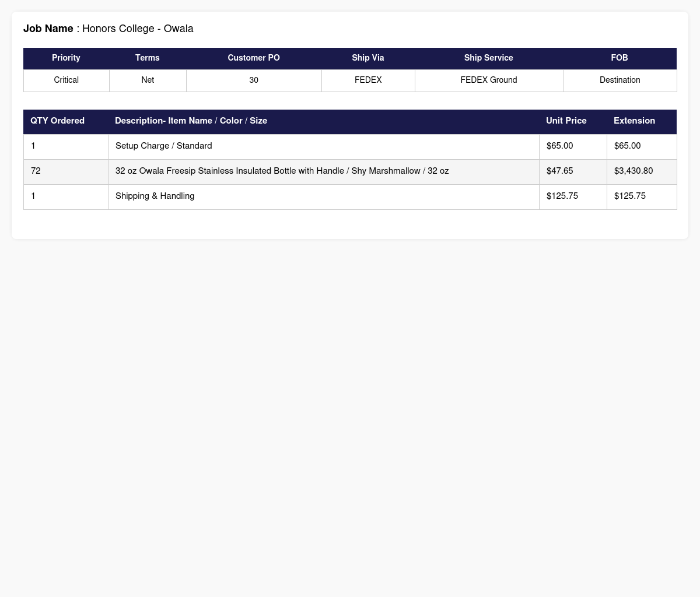The width and height of the screenshot is (700, 597).
Task: Click the Ship Via column header
Action: (368, 58)
